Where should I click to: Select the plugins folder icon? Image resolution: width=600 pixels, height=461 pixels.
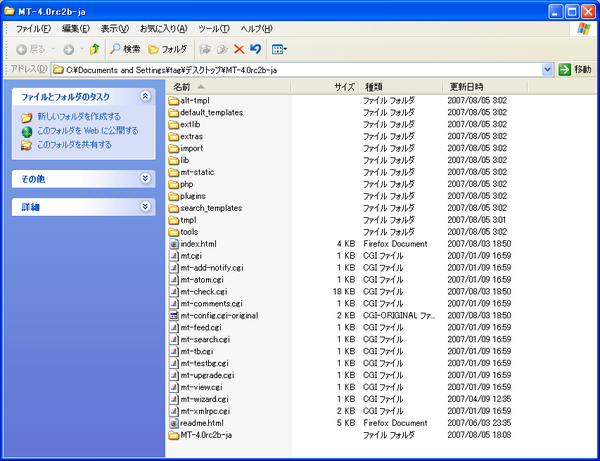click(x=174, y=196)
